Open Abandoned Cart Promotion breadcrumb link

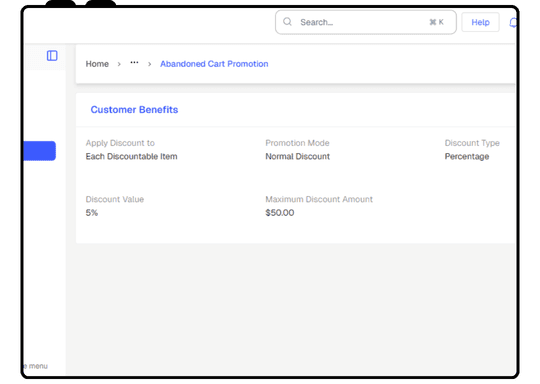(x=214, y=64)
